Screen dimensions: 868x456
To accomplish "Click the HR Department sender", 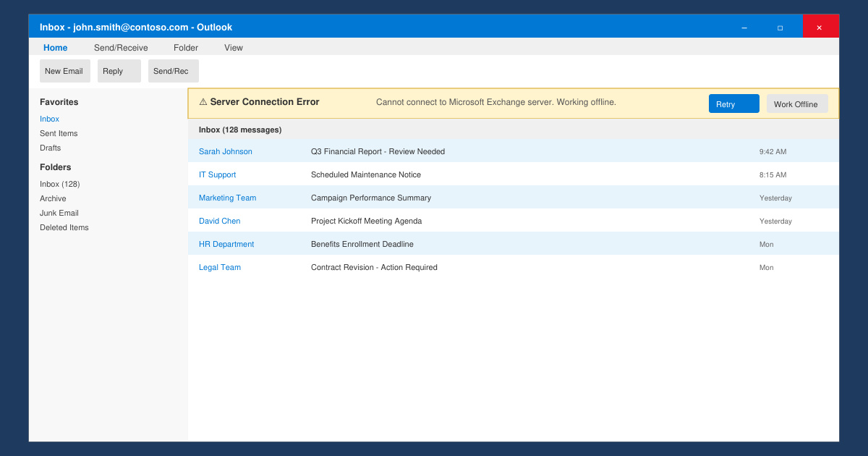I will 226,244.
